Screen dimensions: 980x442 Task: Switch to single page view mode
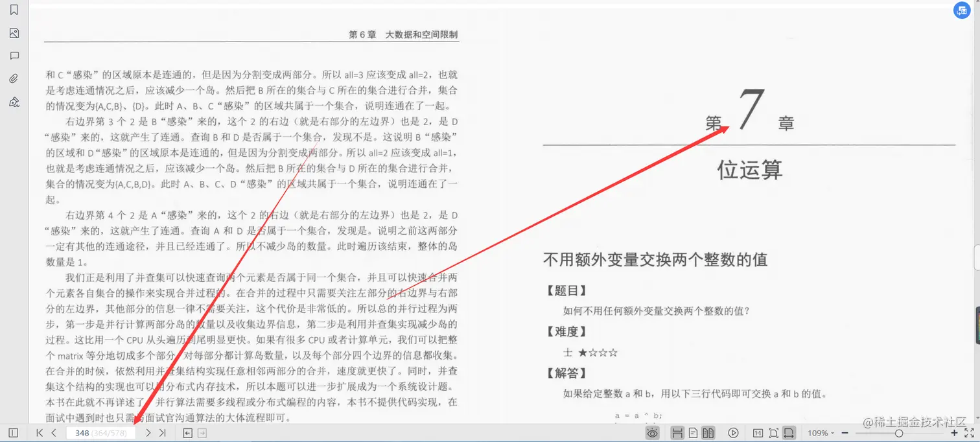[x=694, y=432]
